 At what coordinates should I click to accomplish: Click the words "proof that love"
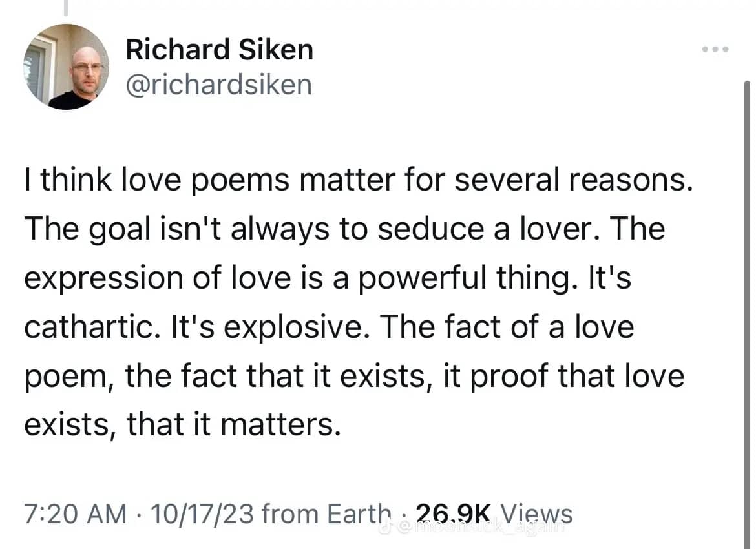(x=577, y=376)
